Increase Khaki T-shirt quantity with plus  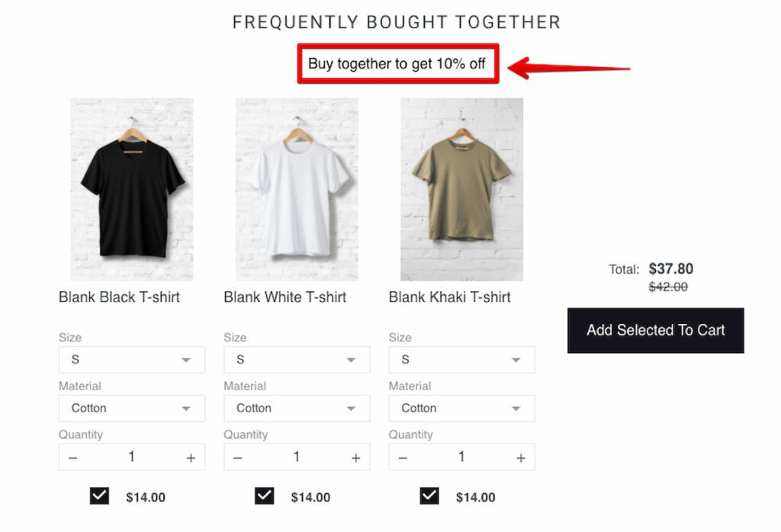pos(521,457)
